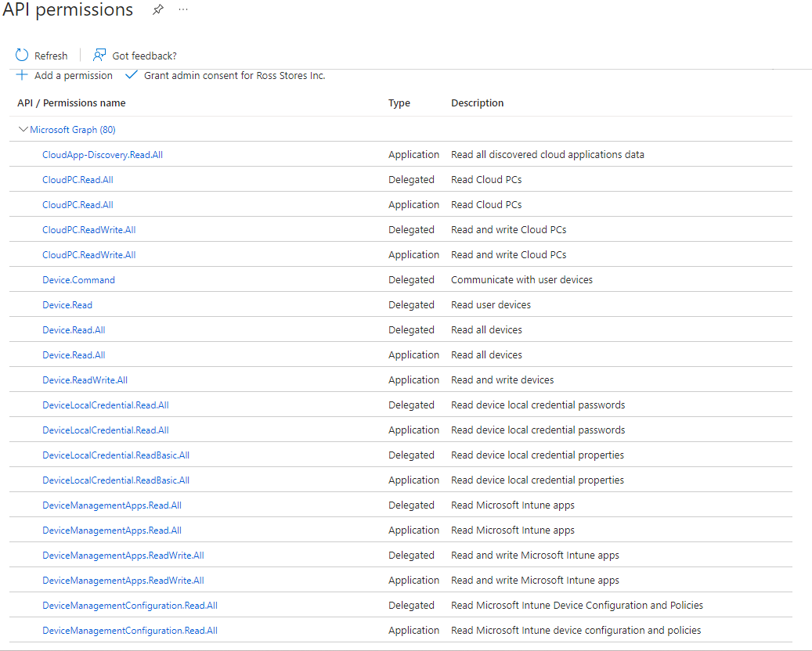Select the DeviceLocalCredential.ReadBasic.All delegated permission
Screen dimensions: 812x651
click(x=116, y=455)
